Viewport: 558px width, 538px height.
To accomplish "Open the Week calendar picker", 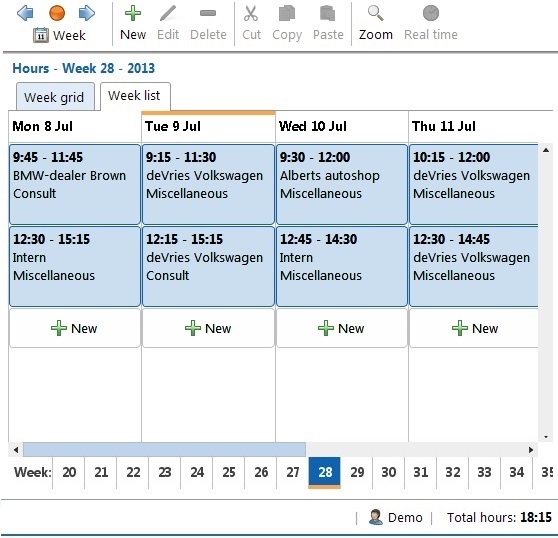I will tap(59, 35).
